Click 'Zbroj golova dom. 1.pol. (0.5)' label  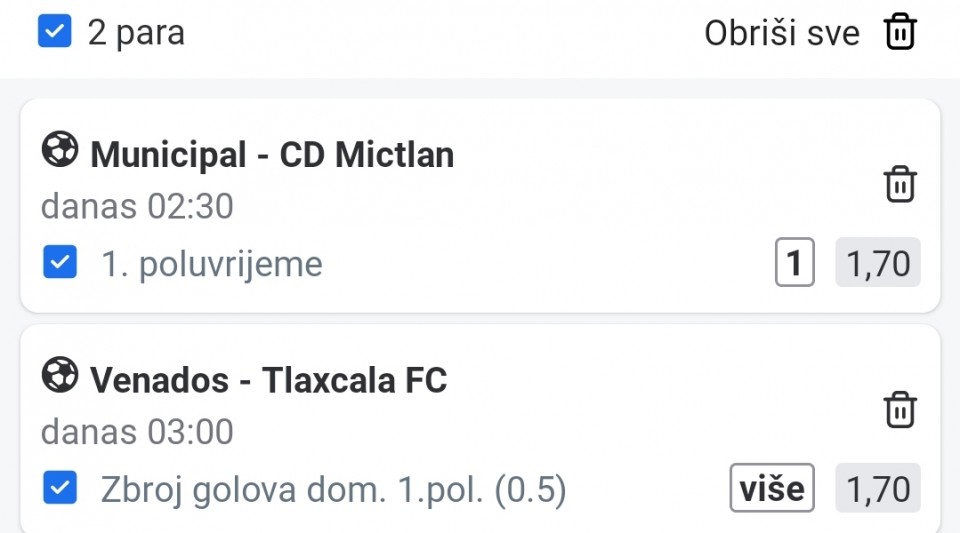pyautogui.click(x=333, y=490)
